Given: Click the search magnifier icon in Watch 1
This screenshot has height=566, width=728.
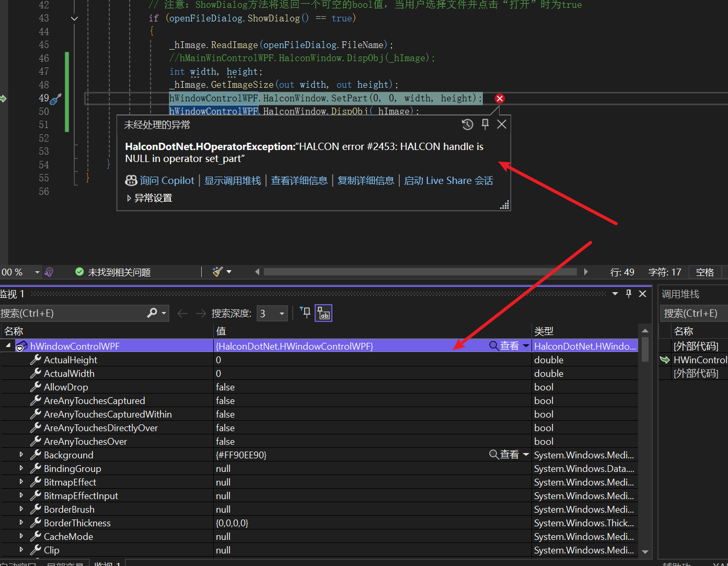Looking at the screenshot, I should [152, 313].
